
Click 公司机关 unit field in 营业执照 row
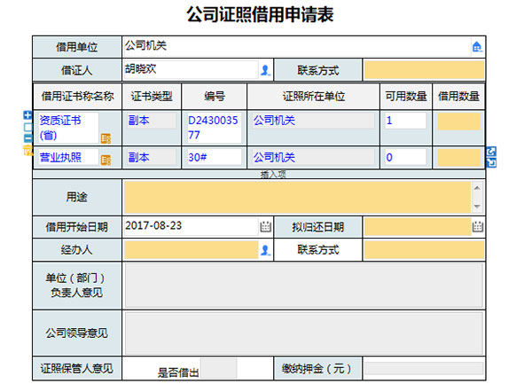click(x=314, y=158)
